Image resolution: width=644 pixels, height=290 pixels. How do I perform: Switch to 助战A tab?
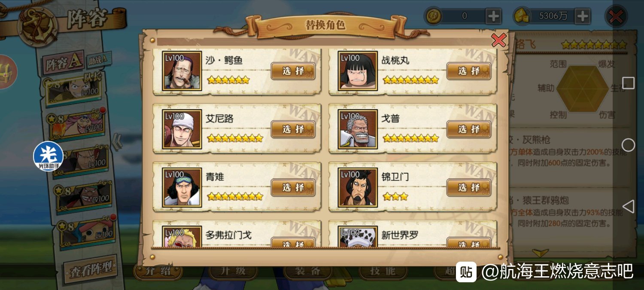[99, 58]
